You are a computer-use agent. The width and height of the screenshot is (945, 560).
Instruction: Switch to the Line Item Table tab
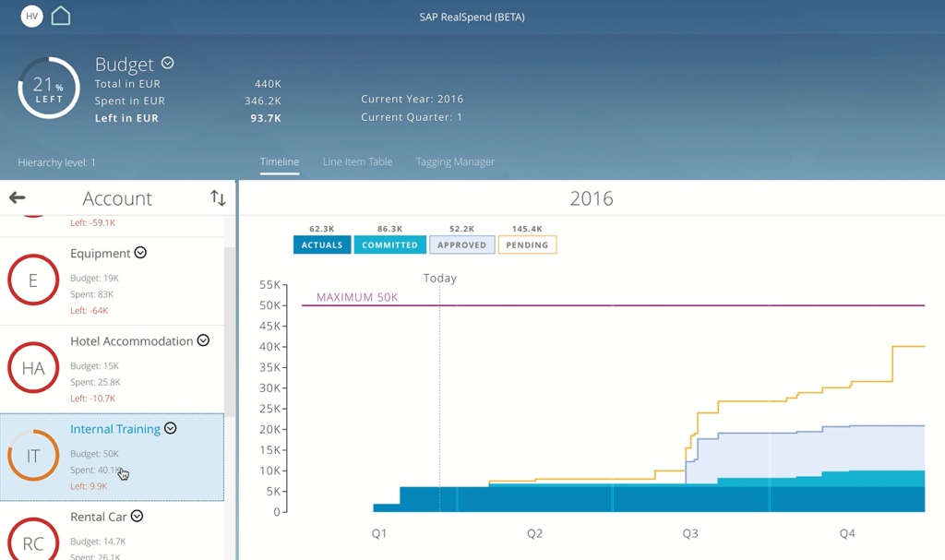(357, 161)
